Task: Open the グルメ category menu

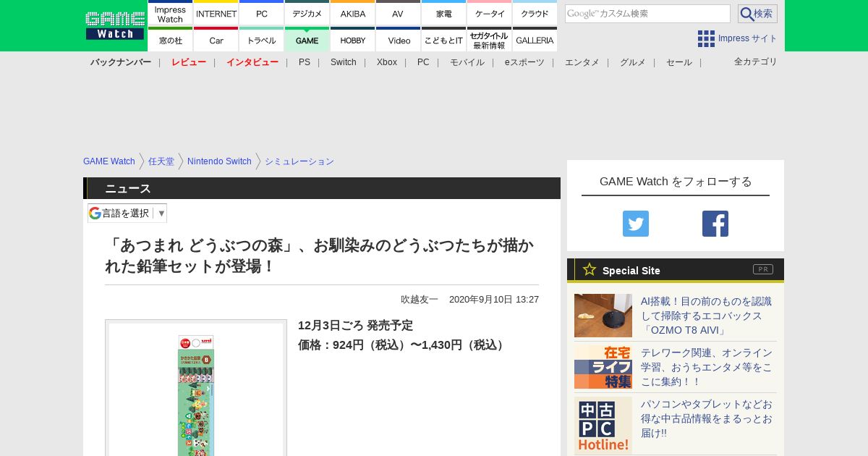Action: click(633, 62)
